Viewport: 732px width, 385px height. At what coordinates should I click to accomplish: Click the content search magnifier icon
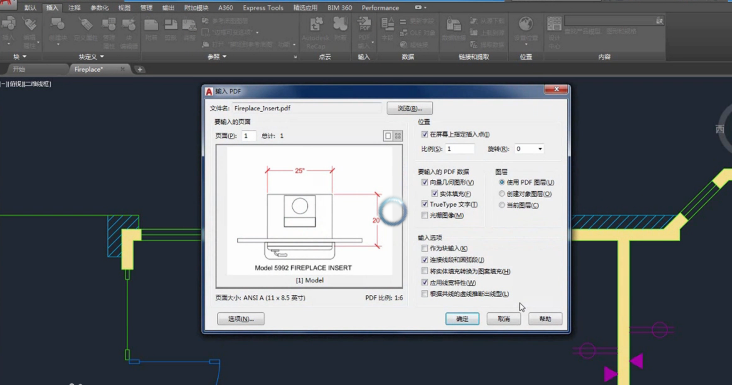click(x=659, y=21)
